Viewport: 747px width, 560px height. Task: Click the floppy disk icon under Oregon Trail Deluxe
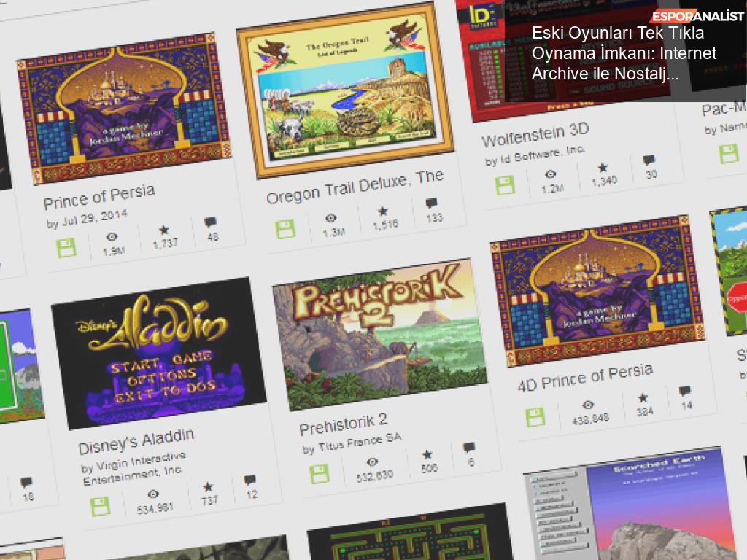click(285, 229)
